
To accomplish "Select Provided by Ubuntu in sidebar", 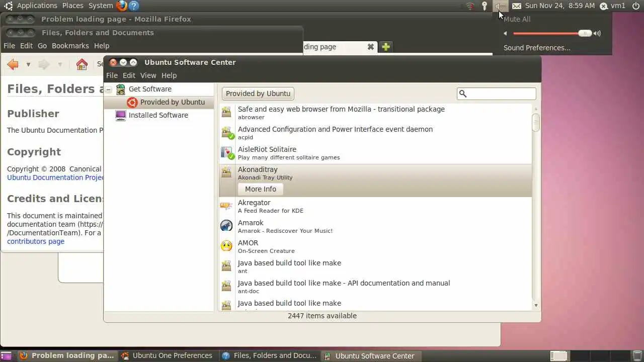I will 159,102.
